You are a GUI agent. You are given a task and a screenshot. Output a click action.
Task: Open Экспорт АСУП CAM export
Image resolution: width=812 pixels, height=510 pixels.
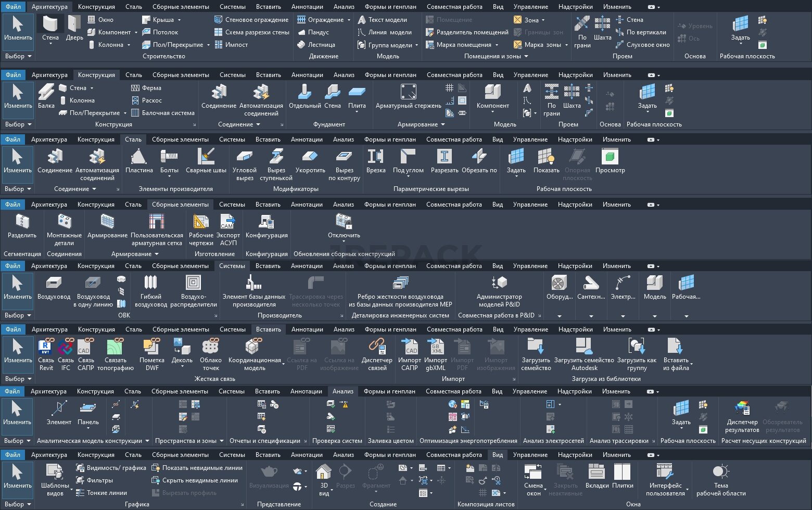228,229
